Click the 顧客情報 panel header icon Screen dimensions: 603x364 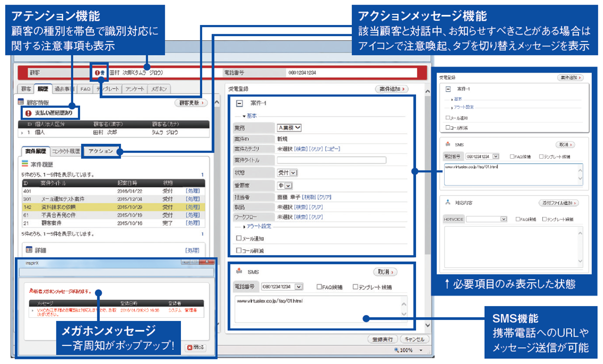point(21,102)
